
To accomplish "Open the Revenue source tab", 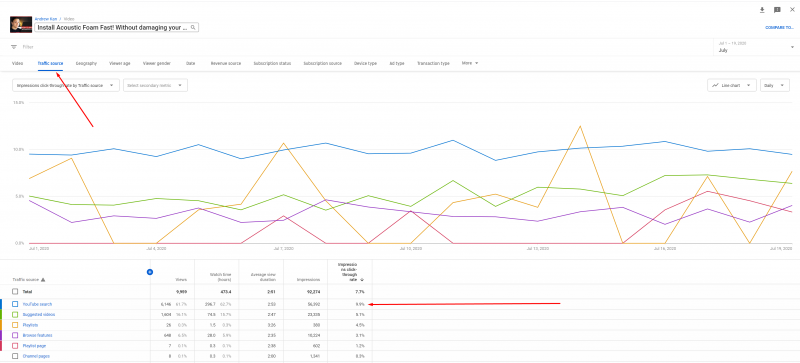I will (226, 63).
